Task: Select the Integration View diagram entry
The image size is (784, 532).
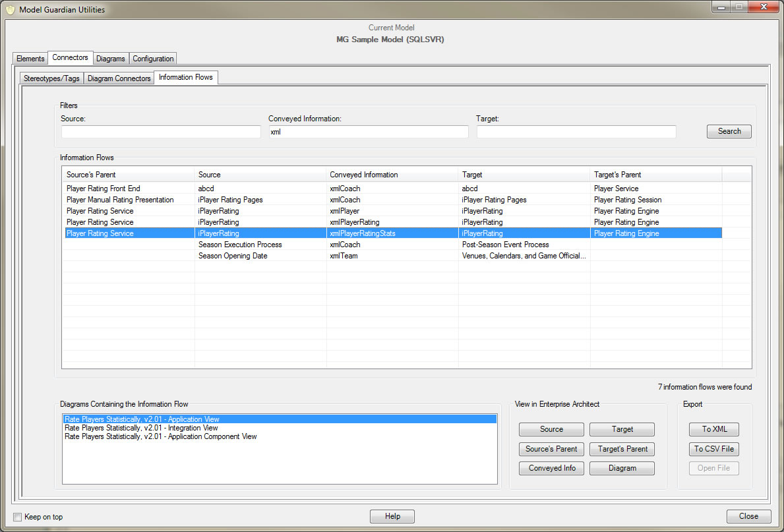Action: click(280, 428)
